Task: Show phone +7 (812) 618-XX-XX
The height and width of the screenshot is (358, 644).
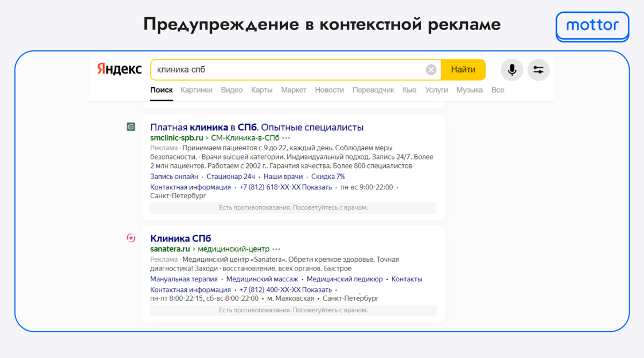Action: click(286, 187)
